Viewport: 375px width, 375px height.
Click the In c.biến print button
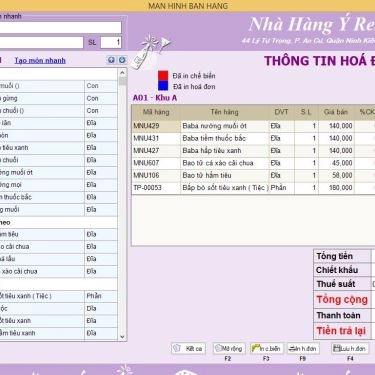tap(266, 349)
